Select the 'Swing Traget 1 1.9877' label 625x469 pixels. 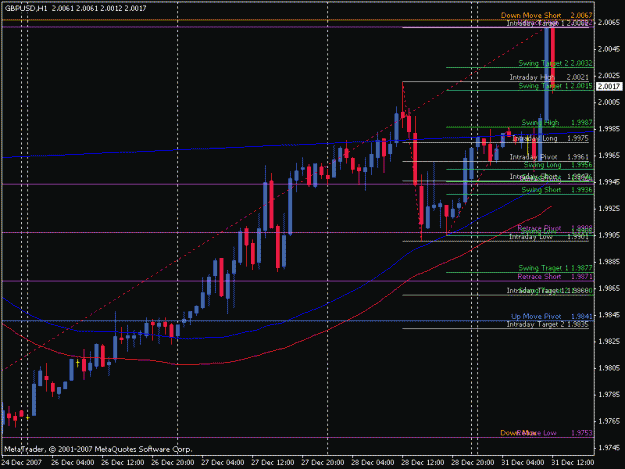[555, 268]
